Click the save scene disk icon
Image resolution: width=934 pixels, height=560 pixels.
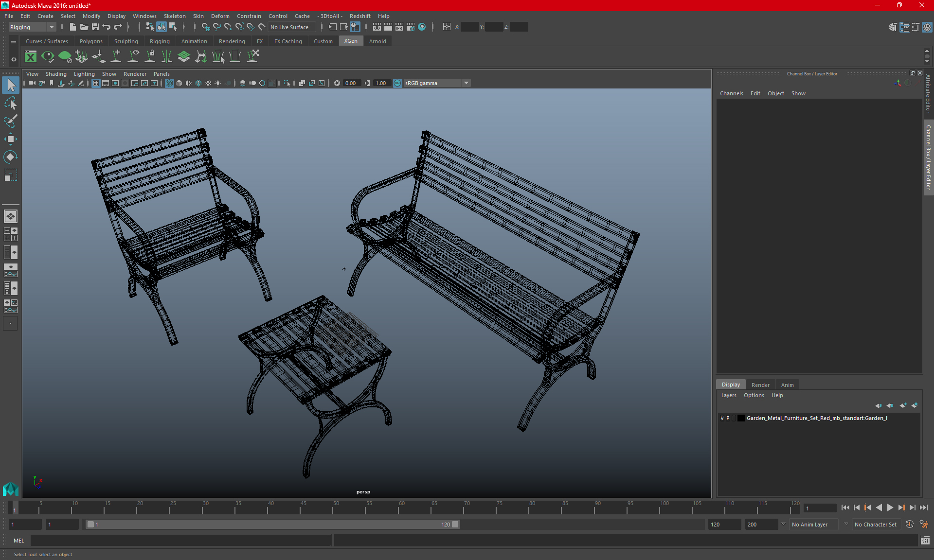click(x=95, y=27)
